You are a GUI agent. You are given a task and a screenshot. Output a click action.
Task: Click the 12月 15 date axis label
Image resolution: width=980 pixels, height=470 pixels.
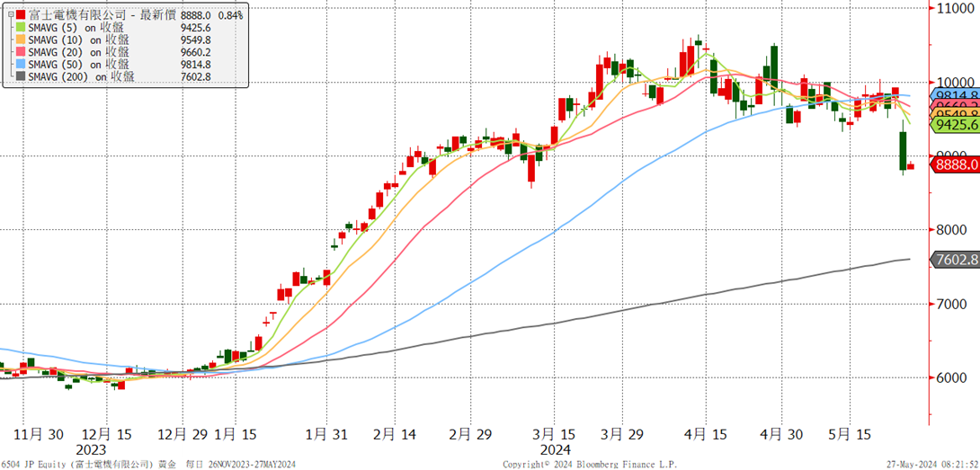pos(105,434)
